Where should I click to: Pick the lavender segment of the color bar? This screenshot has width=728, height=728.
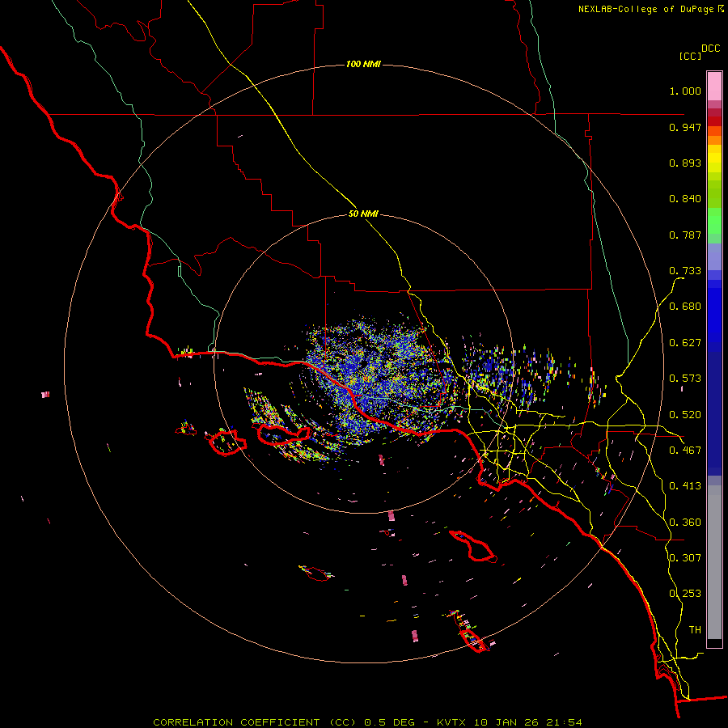tap(714, 256)
